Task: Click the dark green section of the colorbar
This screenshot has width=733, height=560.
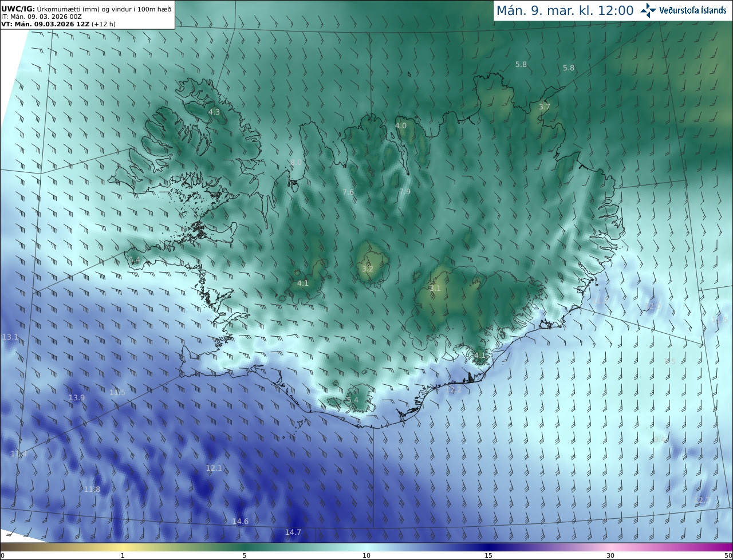Action: pos(245,547)
